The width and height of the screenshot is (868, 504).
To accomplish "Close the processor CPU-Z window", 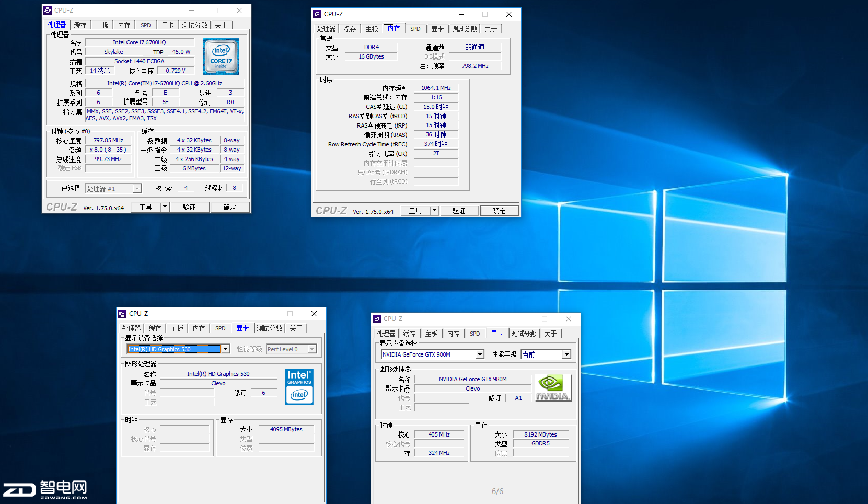I will pos(239,10).
